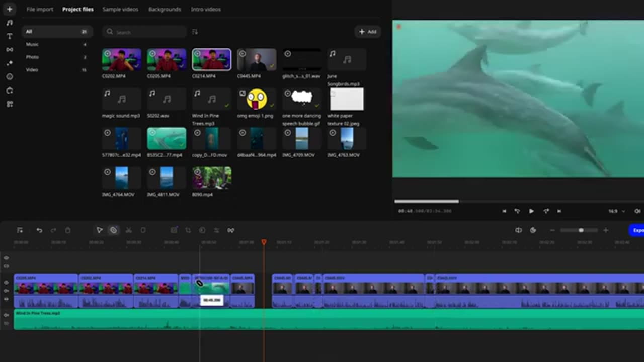
Task: Step forward one frame in preview
Action: pyautogui.click(x=546, y=211)
